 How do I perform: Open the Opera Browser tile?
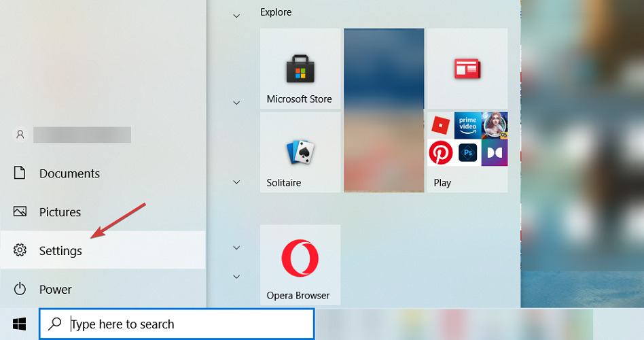[x=300, y=265]
